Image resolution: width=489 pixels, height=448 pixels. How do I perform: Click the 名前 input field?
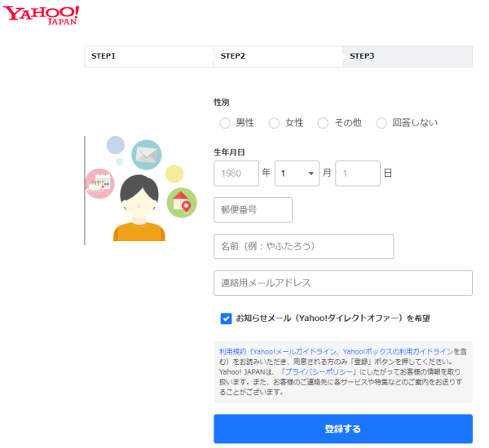pyautogui.click(x=304, y=247)
